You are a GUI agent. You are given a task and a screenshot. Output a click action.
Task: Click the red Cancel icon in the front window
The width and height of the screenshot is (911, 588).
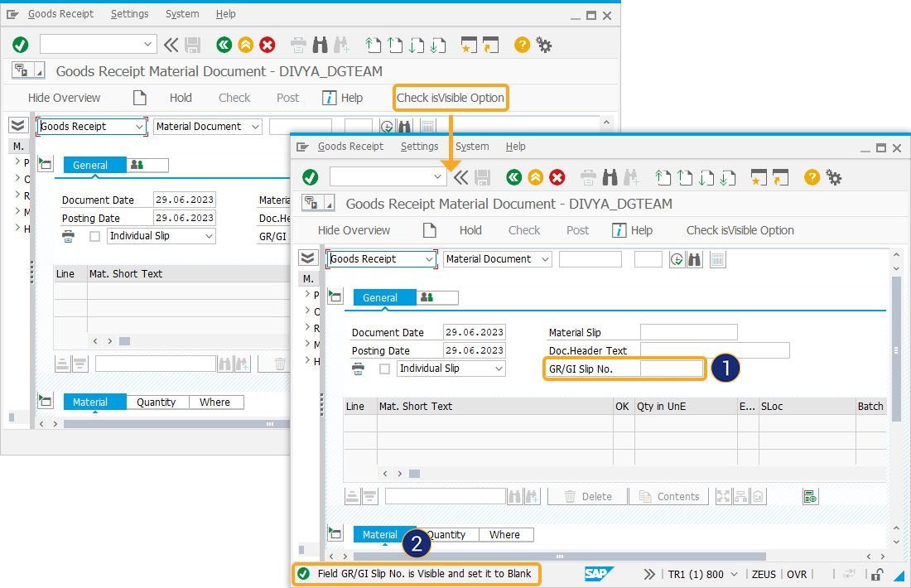pos(557,177)
